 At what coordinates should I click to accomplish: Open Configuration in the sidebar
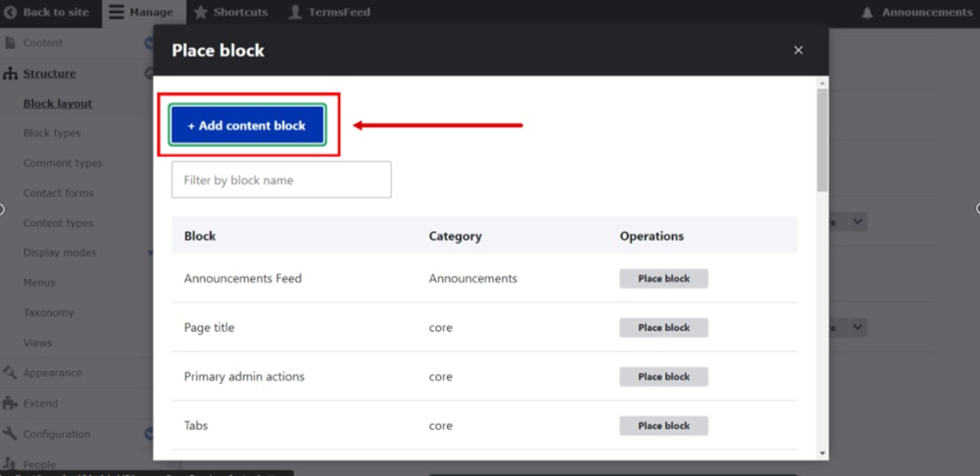(x=56, y=434)
